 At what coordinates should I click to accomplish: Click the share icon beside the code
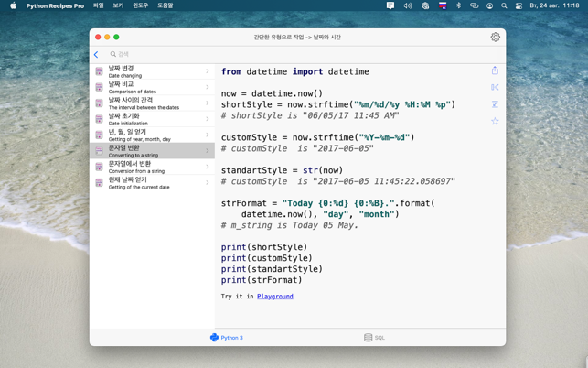[x=495, y=70]
